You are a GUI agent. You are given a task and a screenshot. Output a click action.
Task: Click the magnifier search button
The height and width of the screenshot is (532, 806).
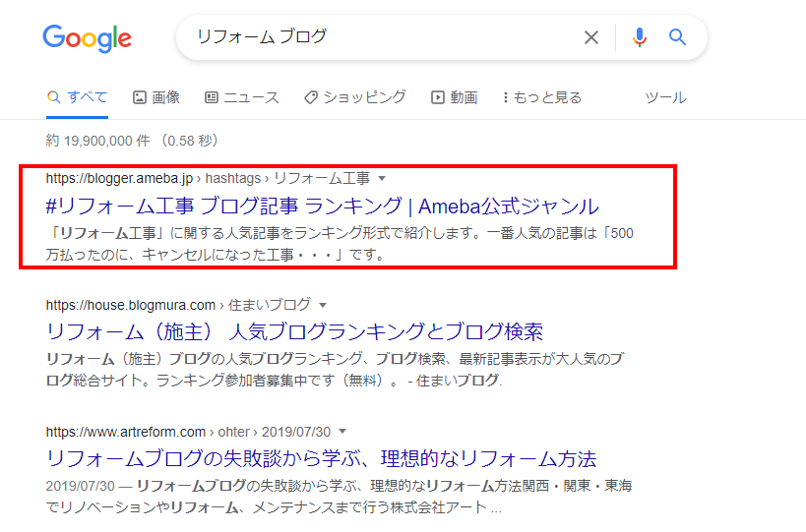coord(677,37)
